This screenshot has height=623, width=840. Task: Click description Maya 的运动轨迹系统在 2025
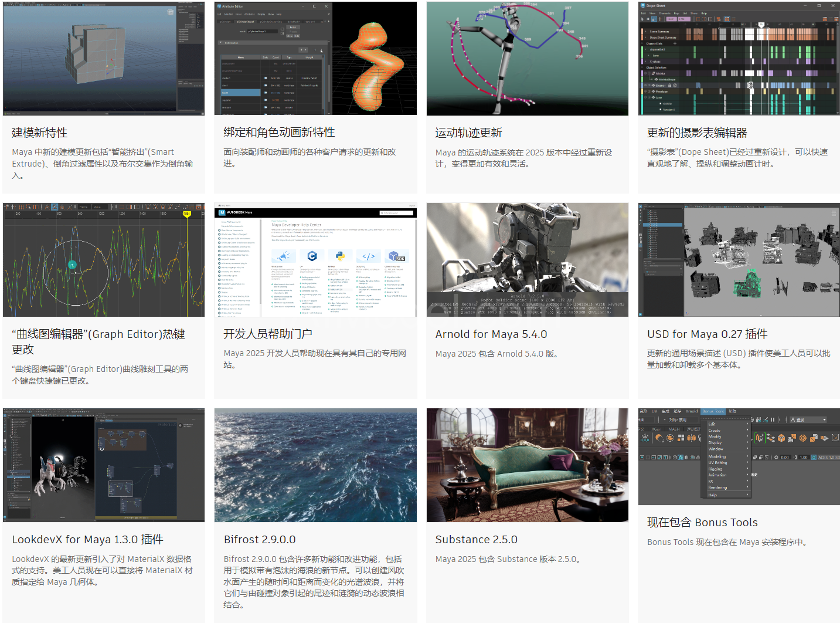[x=523, y=158]
